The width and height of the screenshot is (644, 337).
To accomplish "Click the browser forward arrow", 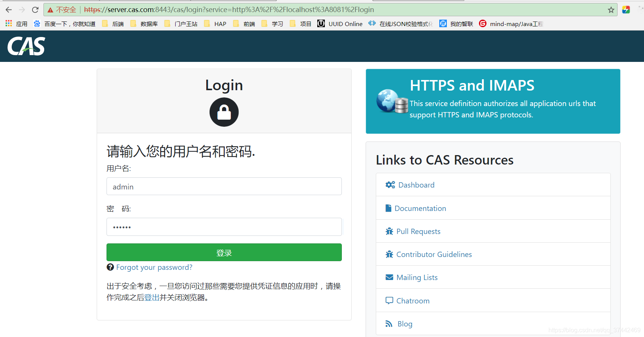I will click(22, 10).
